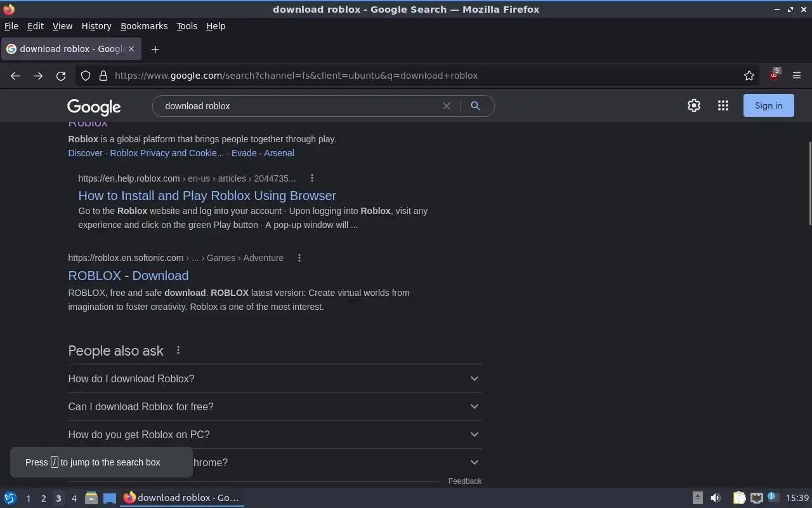The image size is (812, 508).
Task: Open the tracking protection shield icon
Action: [x=86, y=76]
